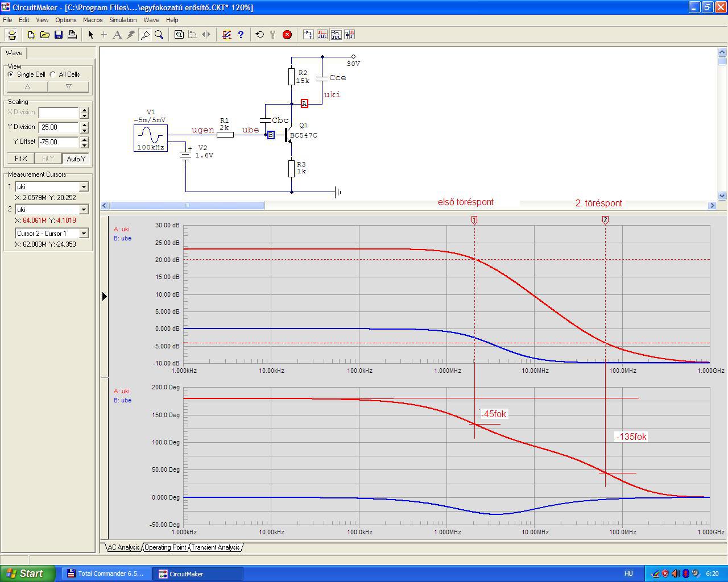Click the down triangle cell button
Viewport: 728px width, 582px height.
click(69, 87)
